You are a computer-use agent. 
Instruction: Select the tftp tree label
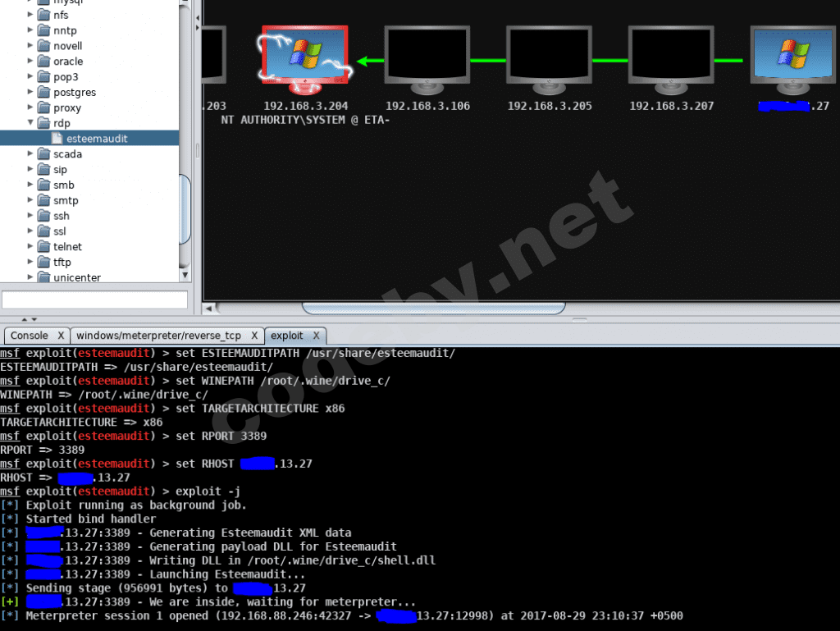tap(62, 262)
